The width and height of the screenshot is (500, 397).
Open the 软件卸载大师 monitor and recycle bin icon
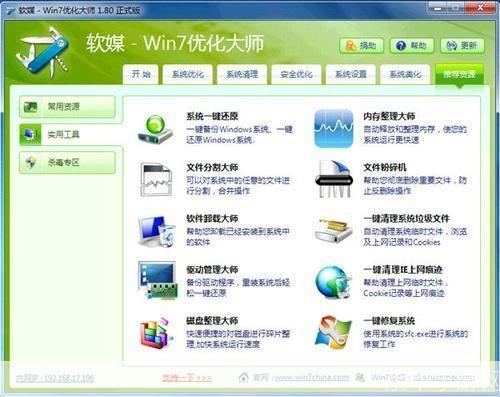point(157,232)
